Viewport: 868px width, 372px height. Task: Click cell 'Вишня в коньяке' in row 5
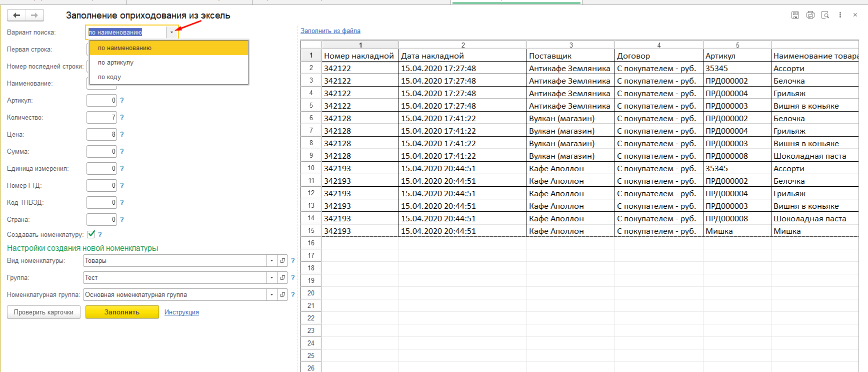tap(815, 106)
